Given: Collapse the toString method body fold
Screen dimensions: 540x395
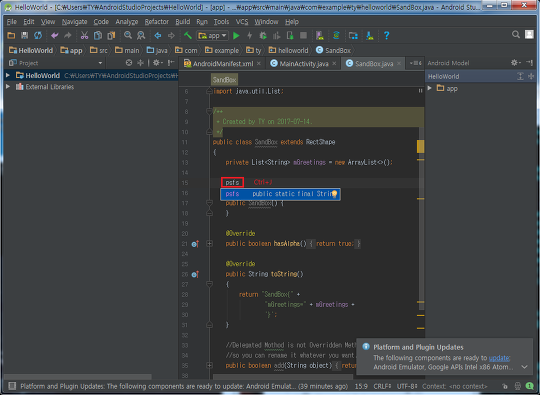Looking at the screenshot, I should (x=209, y=284).
